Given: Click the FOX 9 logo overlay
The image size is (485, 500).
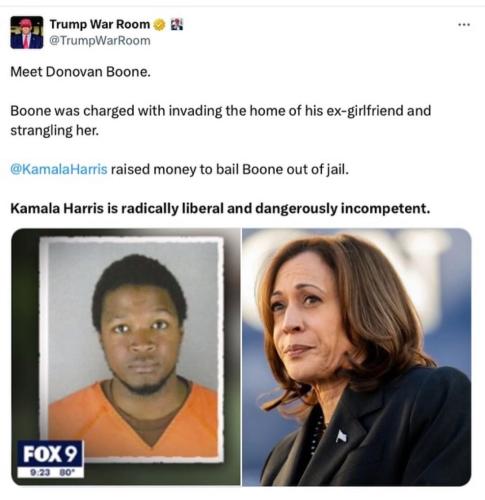Looking at the screenshot, I should pos(50,454).
